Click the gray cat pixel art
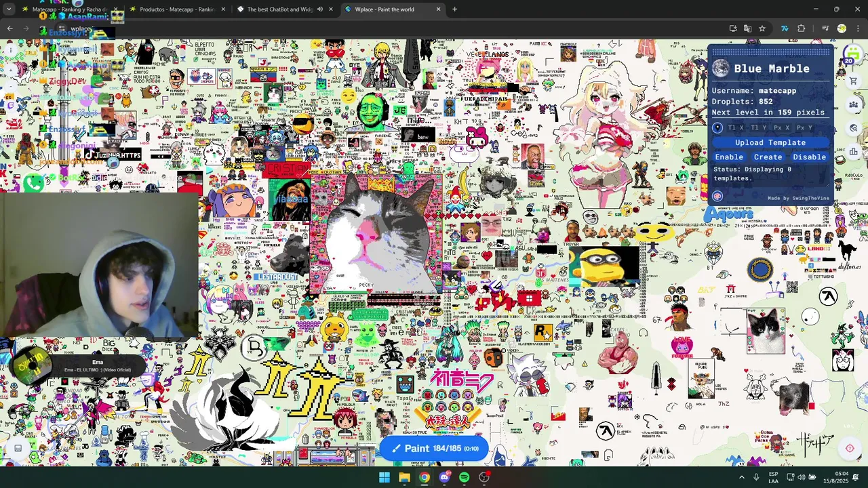The width and height of the screenshot is (868, 488). pyautogui.click(x=376, y=234)
